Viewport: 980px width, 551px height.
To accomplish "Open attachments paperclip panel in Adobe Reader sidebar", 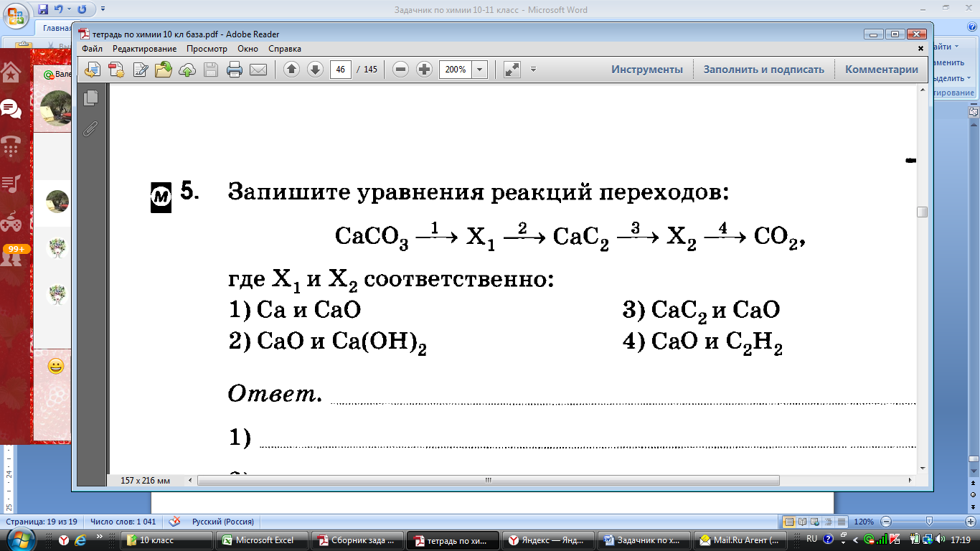I will (x=90, y=128).
